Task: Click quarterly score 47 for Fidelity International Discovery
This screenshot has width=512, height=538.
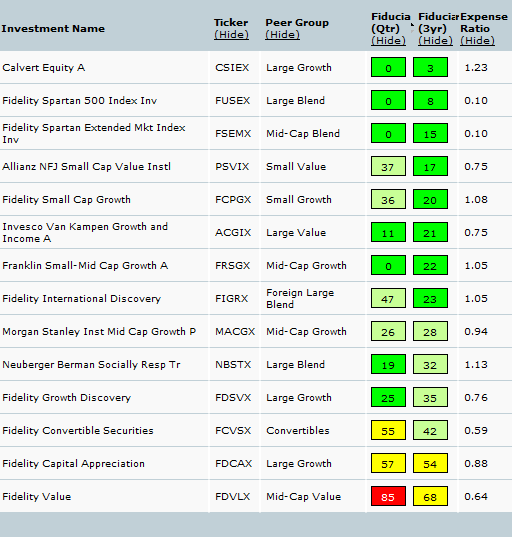Action: (x=388, y=298)
